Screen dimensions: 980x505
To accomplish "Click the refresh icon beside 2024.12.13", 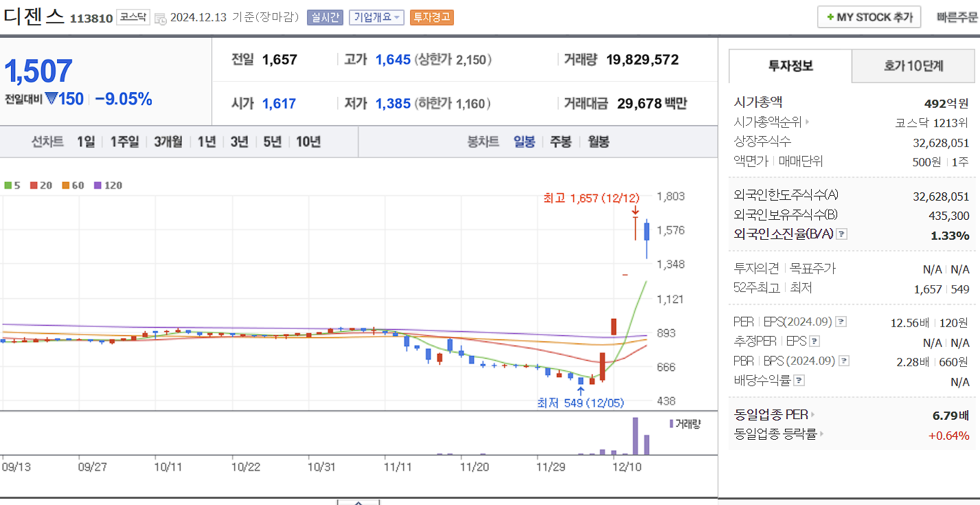I will (x=161, y=18).
